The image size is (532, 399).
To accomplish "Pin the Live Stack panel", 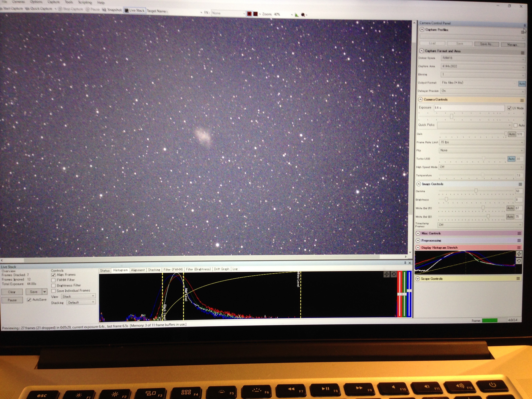I will pyautogui.click(x=405, y=263).
